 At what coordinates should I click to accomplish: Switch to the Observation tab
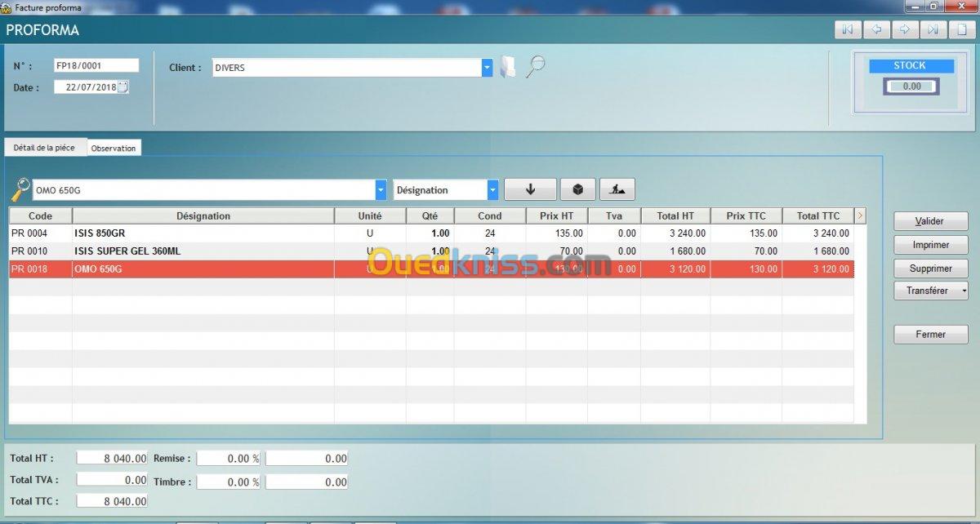tap(114, 149)
